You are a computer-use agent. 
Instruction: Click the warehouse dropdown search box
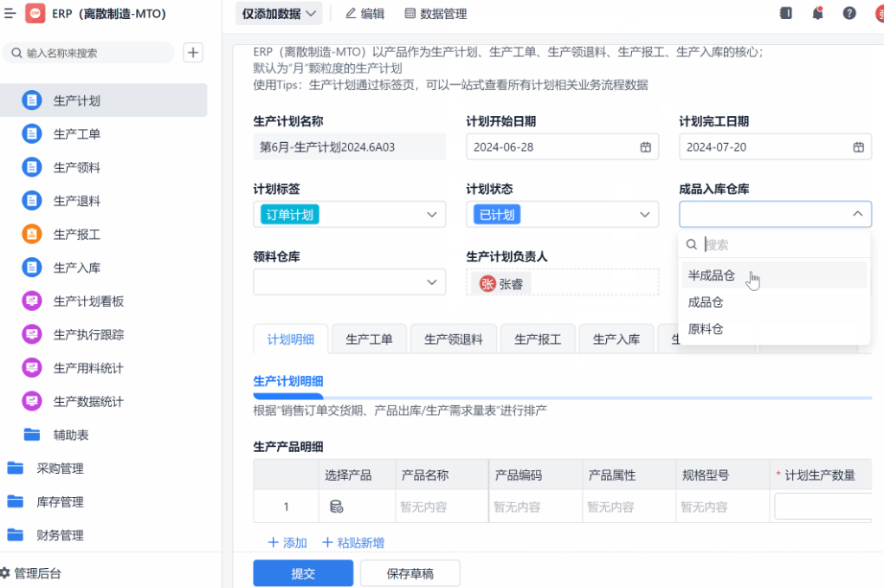point(774,245)
